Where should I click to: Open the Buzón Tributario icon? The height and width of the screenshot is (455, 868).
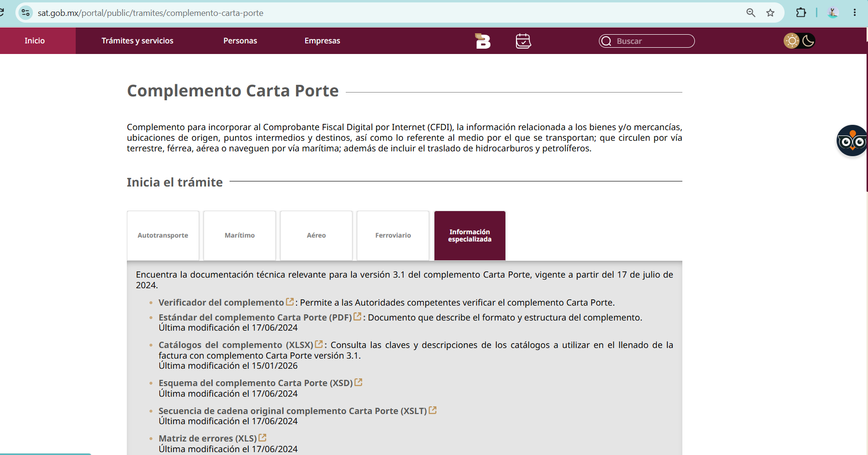coord(483,41)
